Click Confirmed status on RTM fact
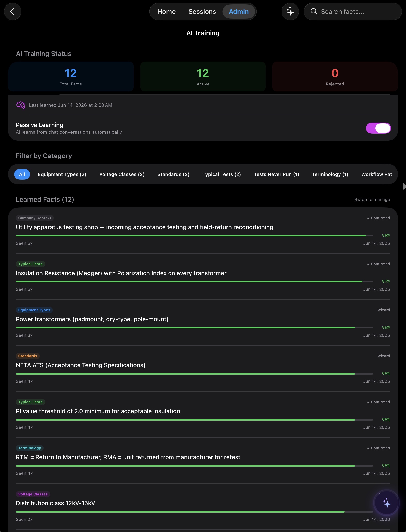Image resolution: width=406 pixels, height=532 pixels. click(378, 448)
